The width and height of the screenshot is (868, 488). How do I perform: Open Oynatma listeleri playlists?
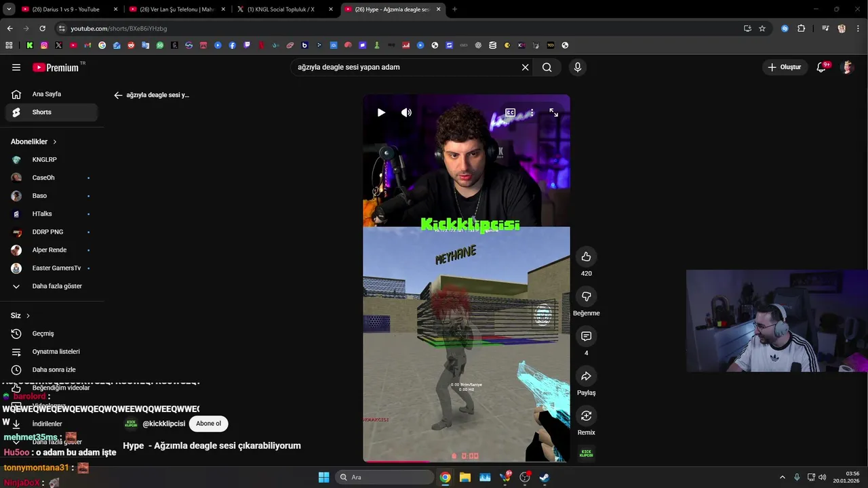click(x=52, y=352)
